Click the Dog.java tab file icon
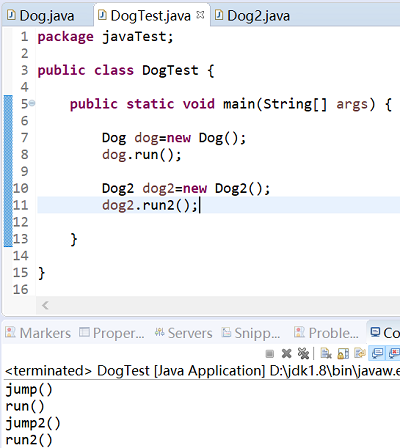 [x=11, y=15]
